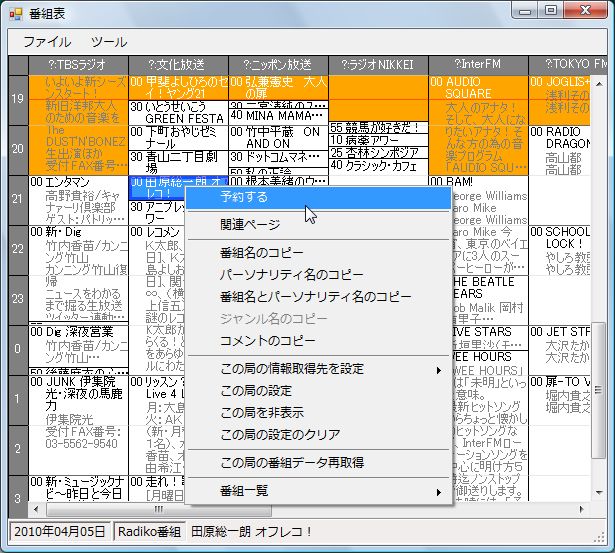Select Dig 深夜営業 program cell
The height and width of the screenshot is (553, 615).
(x=78, y=346)
